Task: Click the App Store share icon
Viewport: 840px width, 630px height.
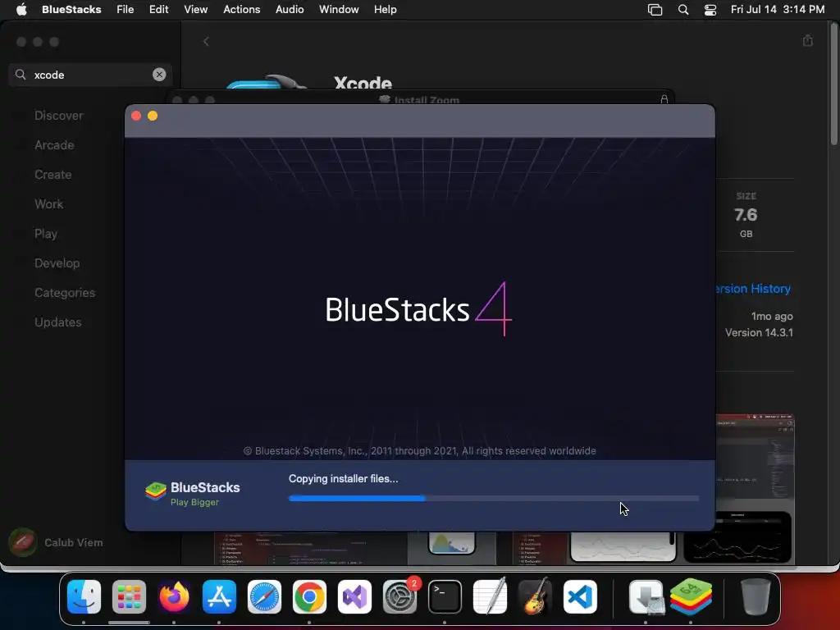Action: point(808,41)
